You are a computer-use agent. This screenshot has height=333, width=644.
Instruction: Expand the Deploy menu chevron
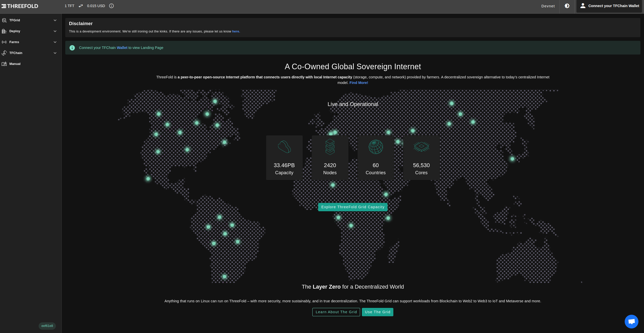(55, 31)
